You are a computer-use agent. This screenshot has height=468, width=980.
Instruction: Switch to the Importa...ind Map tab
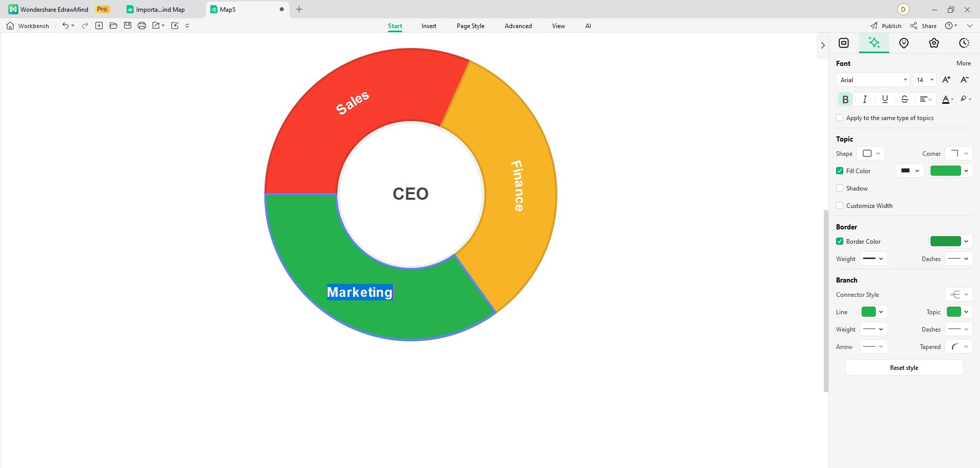click(x=160, y=9)
